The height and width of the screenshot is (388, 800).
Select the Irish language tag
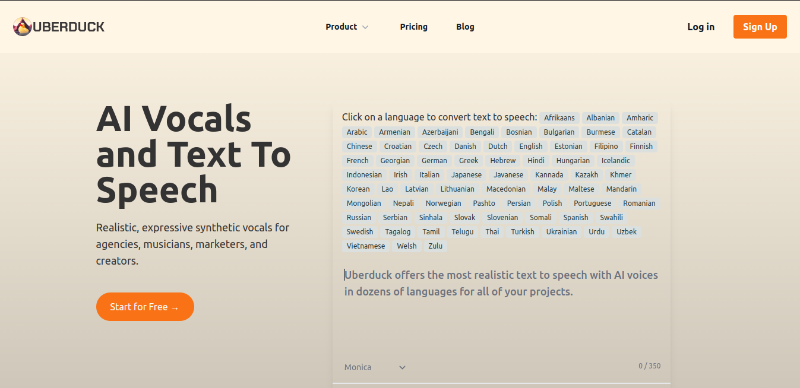(x=401, y=175)
